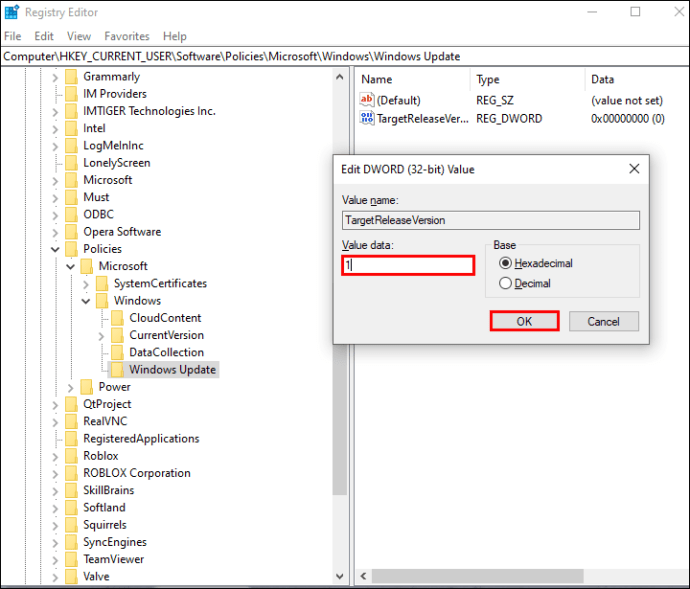This screenshot has width=690, height=589.
Task: Click the Squirrels folder icon
Action: (71, 525)
